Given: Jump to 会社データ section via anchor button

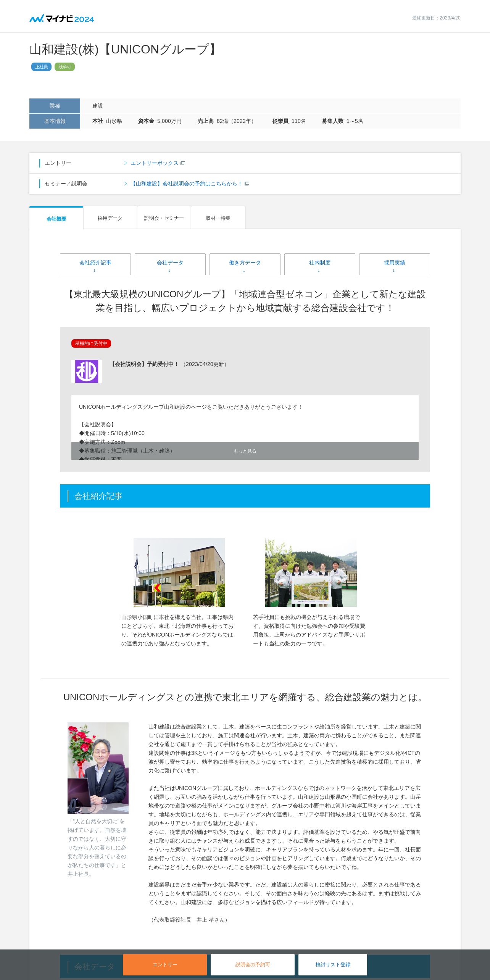Looking at the screenshot, I should (170, 264).
